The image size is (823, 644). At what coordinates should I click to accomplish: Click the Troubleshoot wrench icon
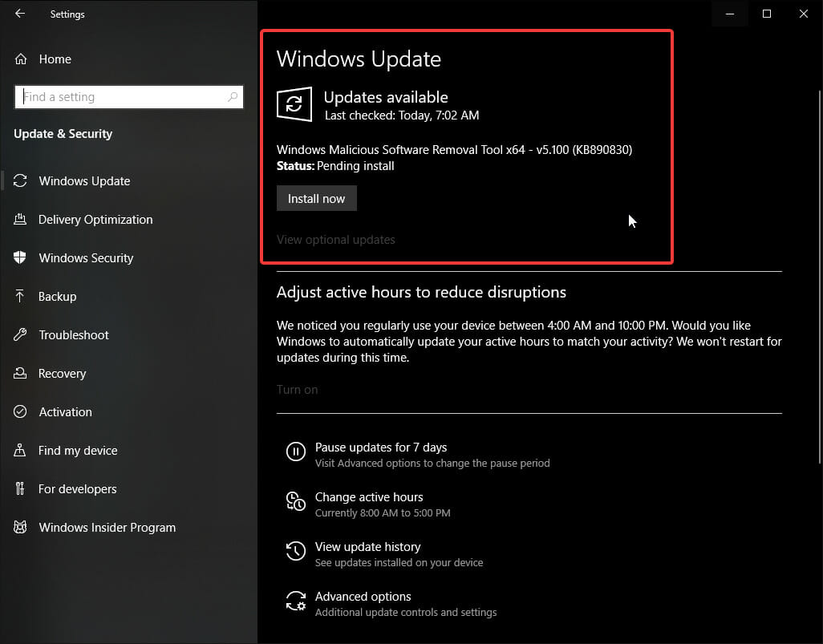(x=20, y=335)
